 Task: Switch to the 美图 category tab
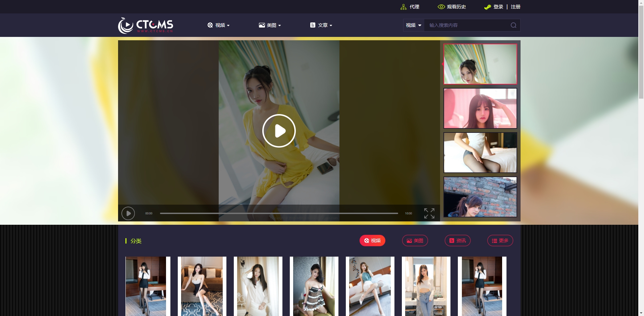click(x=415, y=241)
